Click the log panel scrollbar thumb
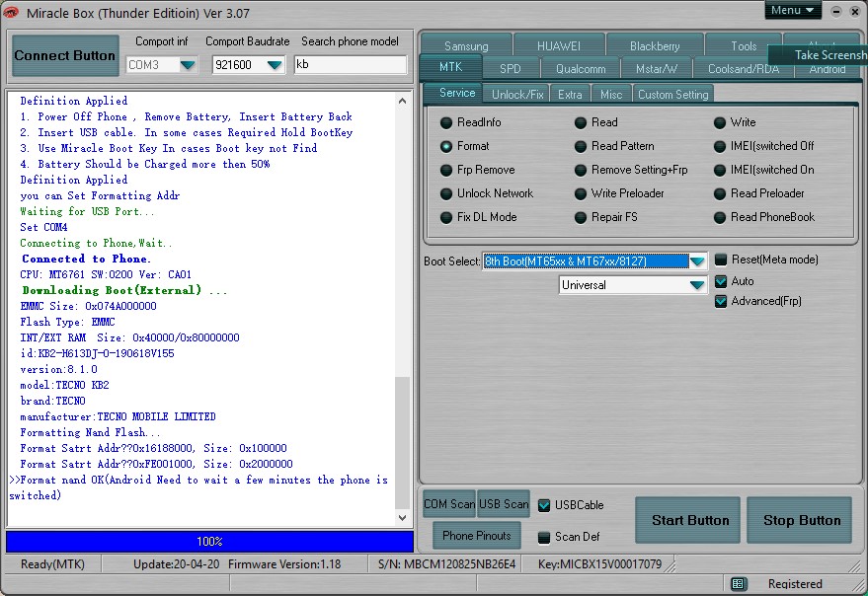 pyautogui.click(x=403, y=443)
